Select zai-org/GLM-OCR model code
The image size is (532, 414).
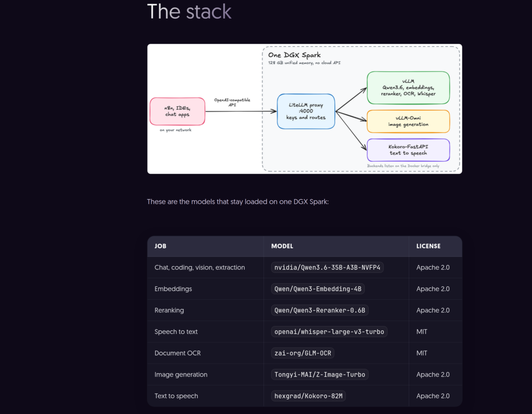(x=302, y=353)
